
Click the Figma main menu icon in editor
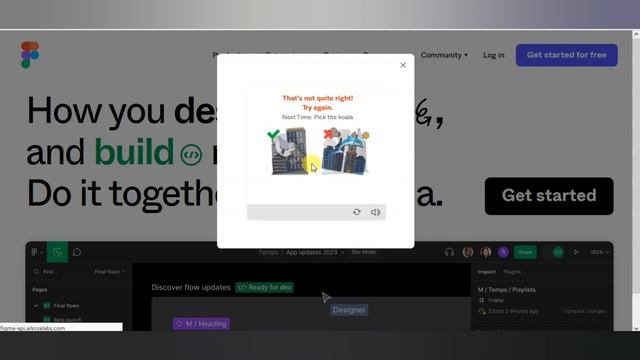click(x=36, y=252)
